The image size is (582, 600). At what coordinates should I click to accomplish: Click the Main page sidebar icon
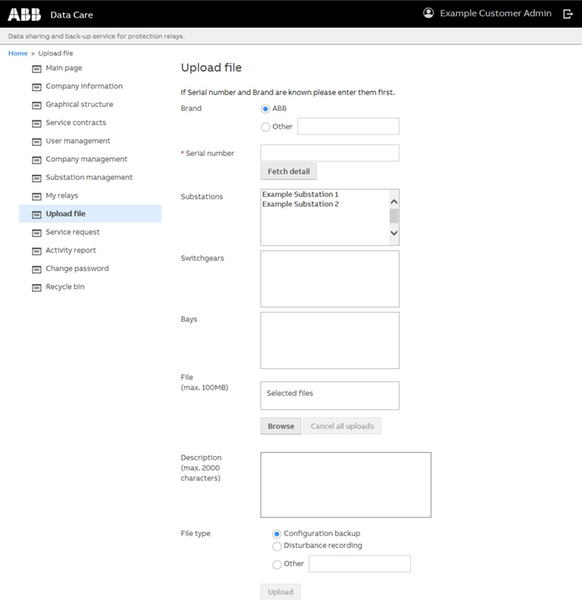(36, 68)
